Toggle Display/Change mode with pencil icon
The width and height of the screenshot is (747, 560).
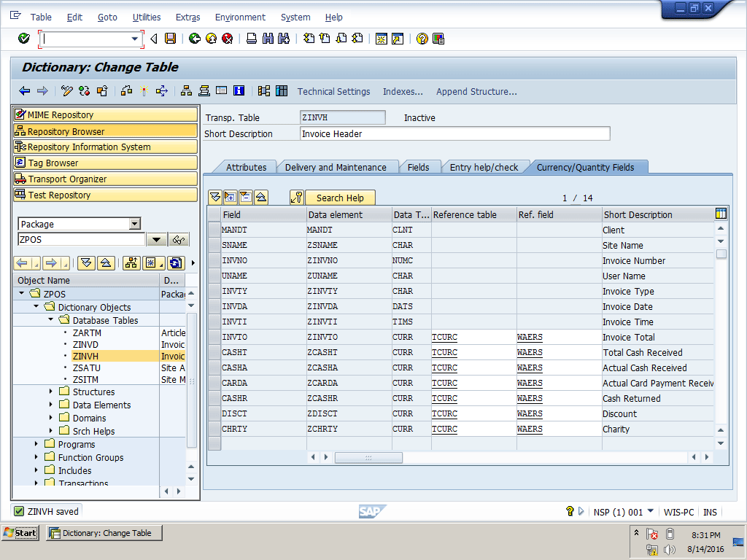(x=67, y=91)
